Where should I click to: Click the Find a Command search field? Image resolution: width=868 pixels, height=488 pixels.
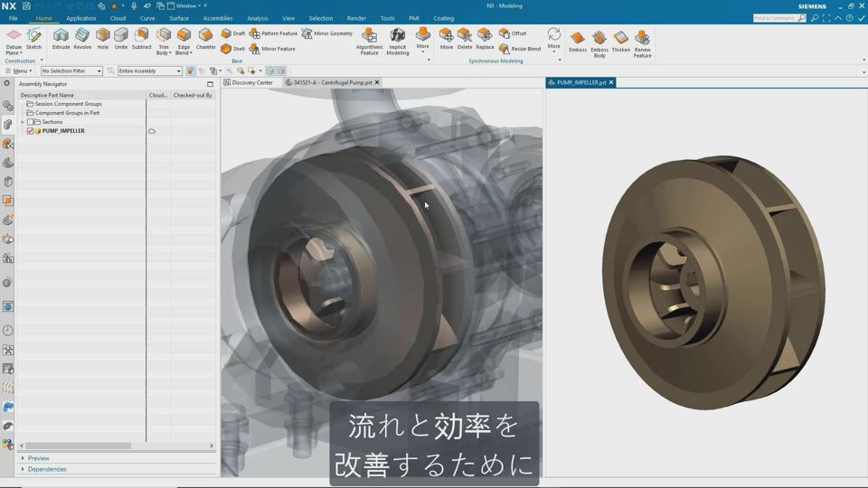point(774,18)
